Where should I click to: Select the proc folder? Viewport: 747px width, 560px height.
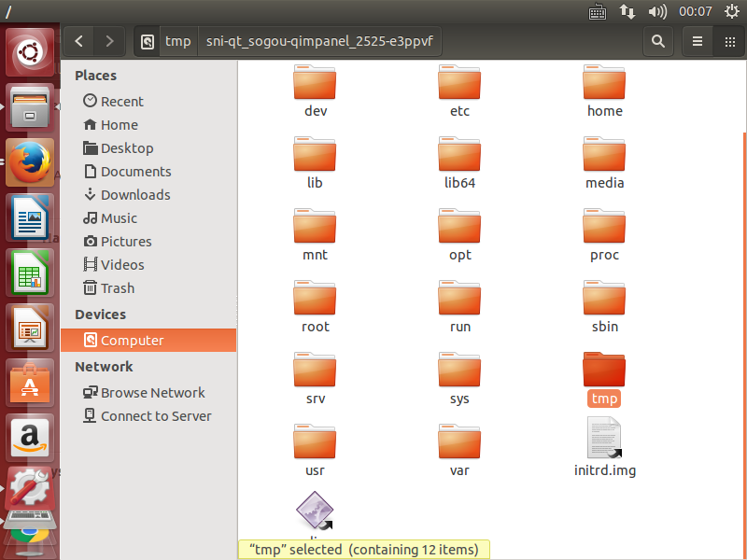click(x=604, y=235)
